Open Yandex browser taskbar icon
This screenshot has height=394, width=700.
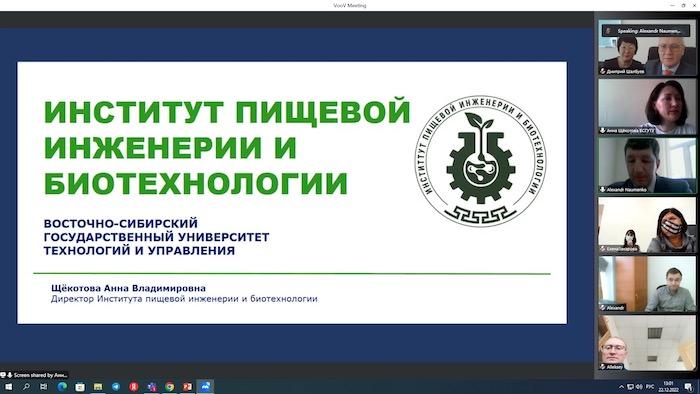pyautogui.click(x=133, y=387)
